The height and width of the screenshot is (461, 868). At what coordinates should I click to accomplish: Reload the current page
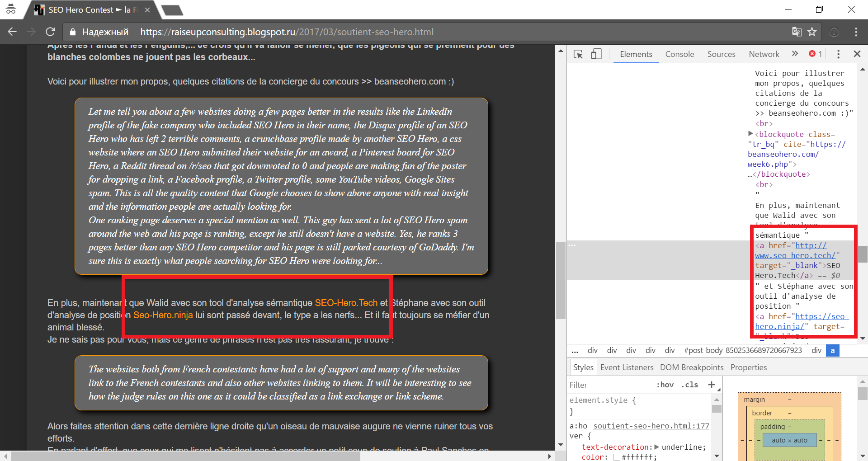[50, 32]
